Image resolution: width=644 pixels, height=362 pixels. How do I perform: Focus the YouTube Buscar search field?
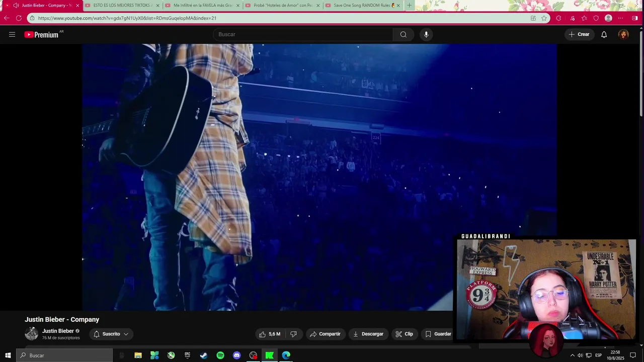pyautogui.click(x=303, y=34)
